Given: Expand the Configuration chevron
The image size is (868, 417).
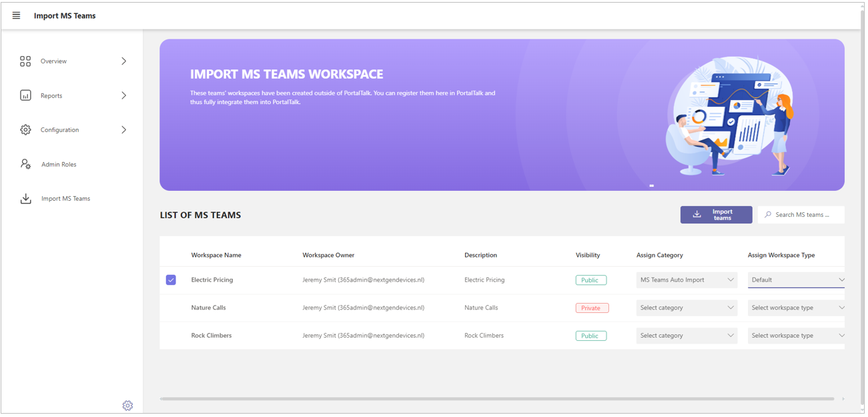Looking at the screenshot, I should point(123,129).
